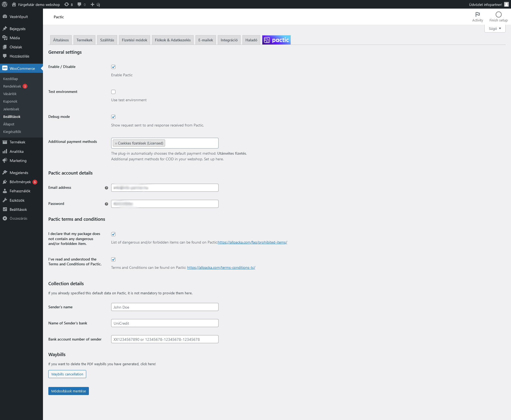This screenshot has height=420, width=511.
Task: Open prohibited-items link
Action: coord(252,242)
